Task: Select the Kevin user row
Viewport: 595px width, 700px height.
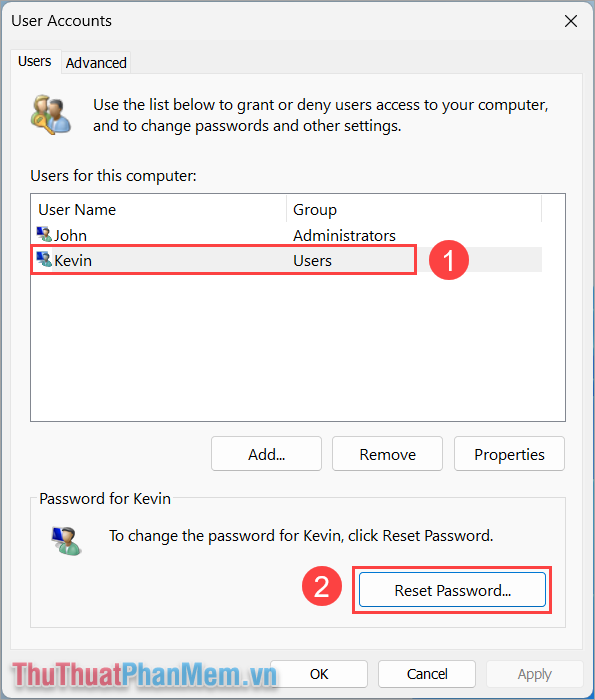Action: pos(287,260)
